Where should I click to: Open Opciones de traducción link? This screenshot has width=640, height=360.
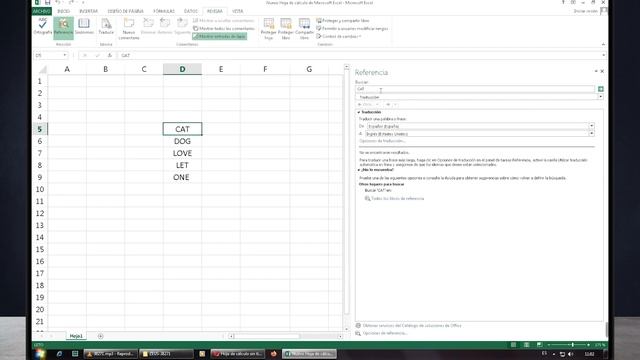point(382,141)
